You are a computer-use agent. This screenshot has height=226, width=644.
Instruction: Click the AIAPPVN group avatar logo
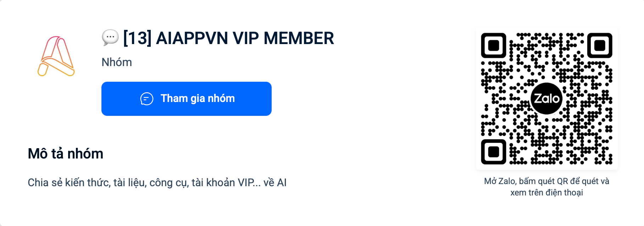pos(56,56)
